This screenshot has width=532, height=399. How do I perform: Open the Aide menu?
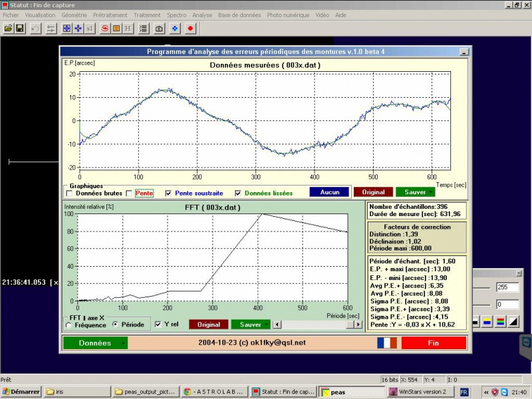(340, 15)
